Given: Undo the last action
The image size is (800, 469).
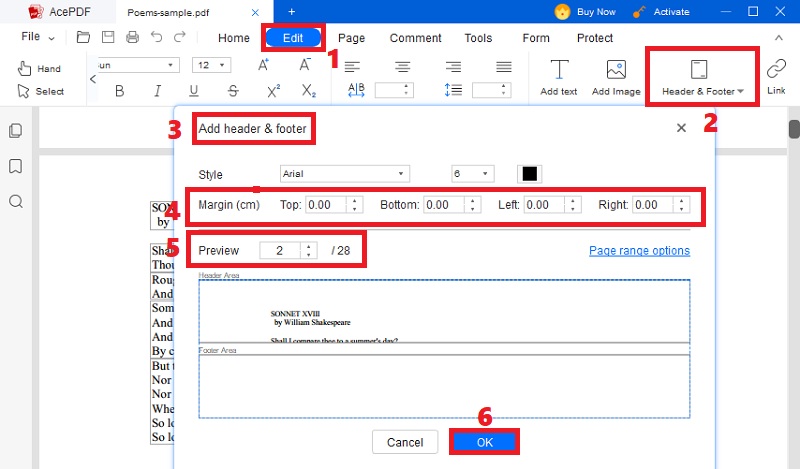Looking at the screenshot, I should point(156,37).
